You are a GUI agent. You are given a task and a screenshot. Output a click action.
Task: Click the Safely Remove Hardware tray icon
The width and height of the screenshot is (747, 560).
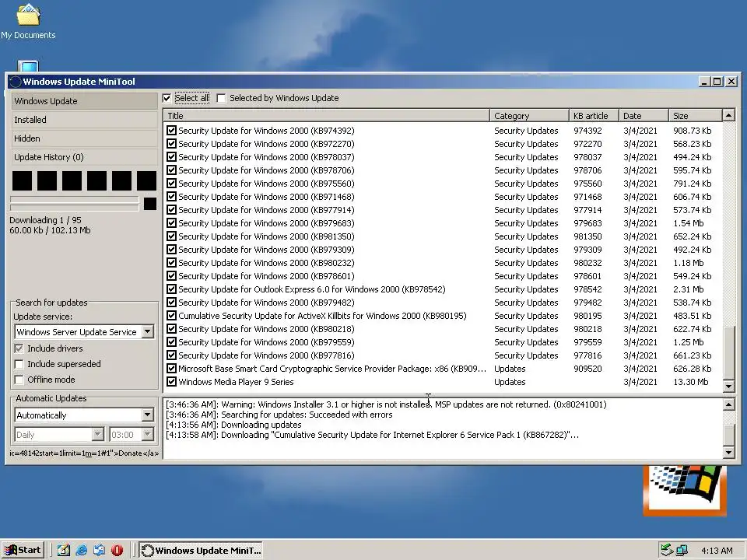pos(667,550)
